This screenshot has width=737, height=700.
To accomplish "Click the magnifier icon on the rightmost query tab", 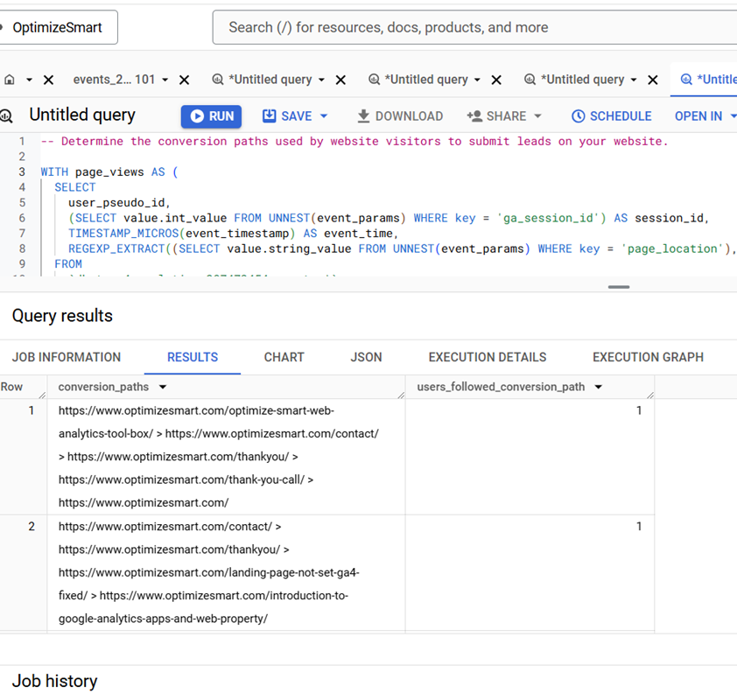I will point(685,79).
